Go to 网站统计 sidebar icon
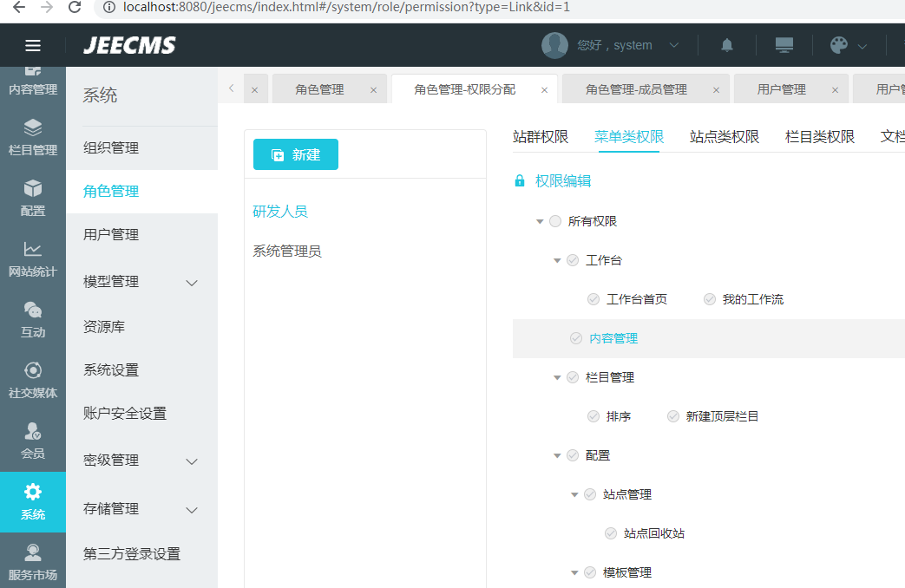 (33, 258)
